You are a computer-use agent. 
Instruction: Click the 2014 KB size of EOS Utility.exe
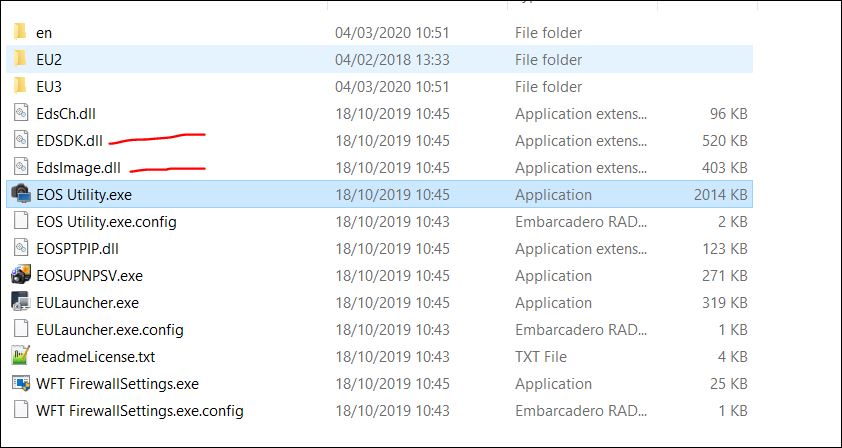point(720,194)
